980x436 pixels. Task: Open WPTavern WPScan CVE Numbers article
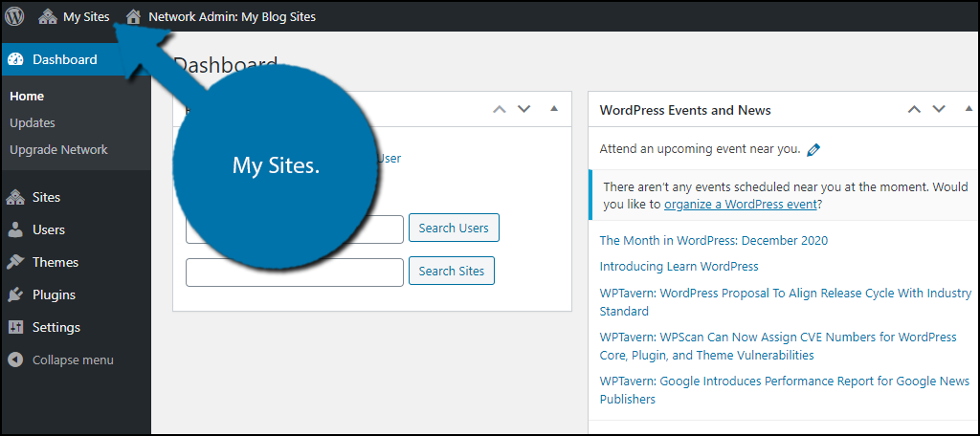778,346
